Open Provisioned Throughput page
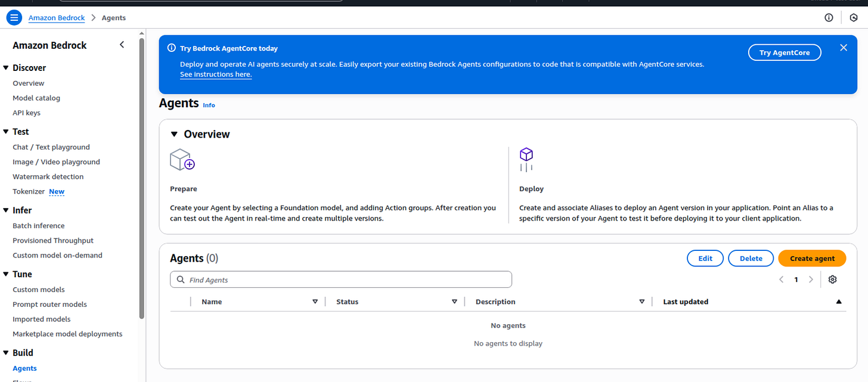 click(x=53, y=241)
